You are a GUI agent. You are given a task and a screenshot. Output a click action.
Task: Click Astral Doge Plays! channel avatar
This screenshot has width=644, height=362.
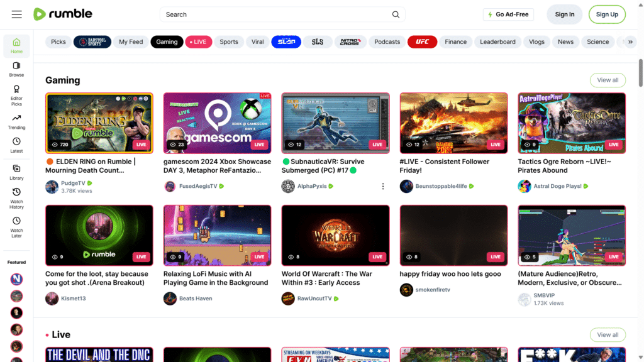pos(524,186)
